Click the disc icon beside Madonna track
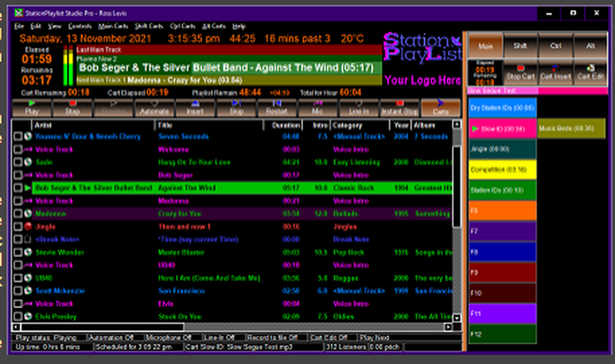The height and width of the screenshot is (364, 615). 28,213
